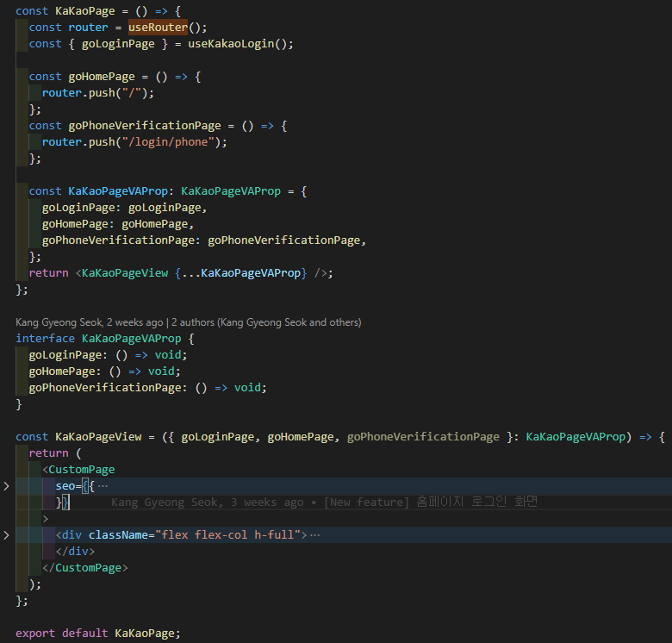Viewport: 672px width, 643px height.
Task: Click goLoginPage: goLoginPage property line
Action: pos(124,208)
